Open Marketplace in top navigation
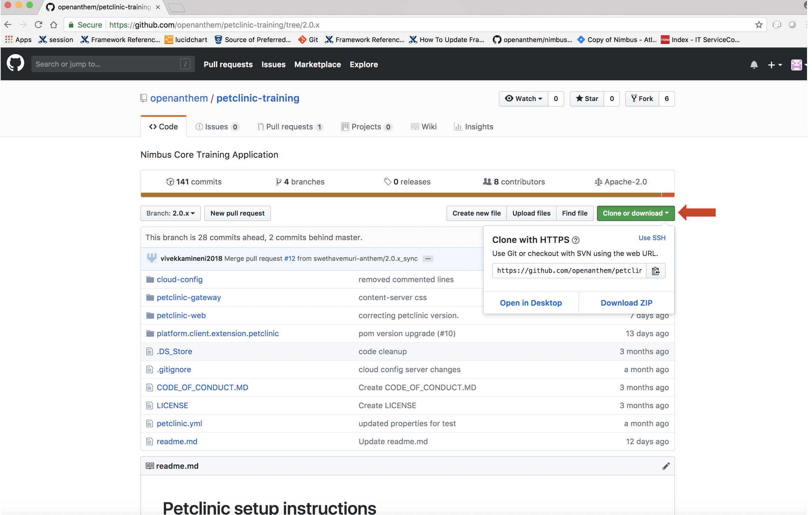812x515 pixels. [317, 64]
